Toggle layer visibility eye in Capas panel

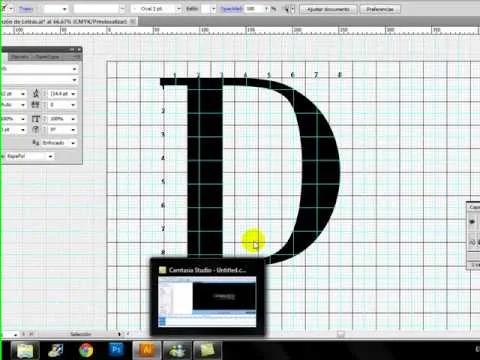pos(472,222)
